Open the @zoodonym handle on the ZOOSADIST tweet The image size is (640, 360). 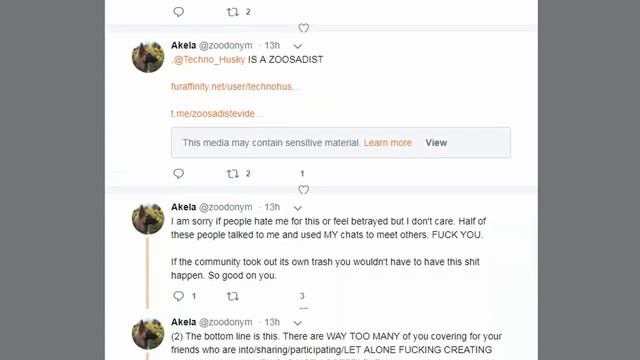coord(225,45)
